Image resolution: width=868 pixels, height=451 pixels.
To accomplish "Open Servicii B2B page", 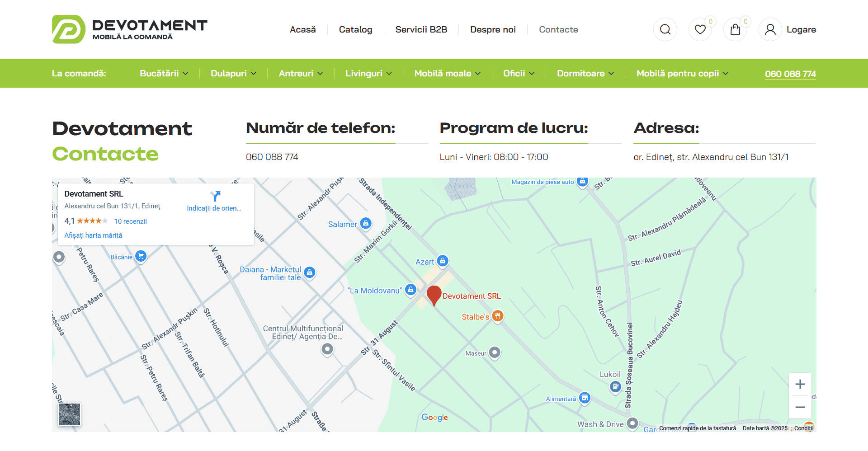I will [421, 29].
